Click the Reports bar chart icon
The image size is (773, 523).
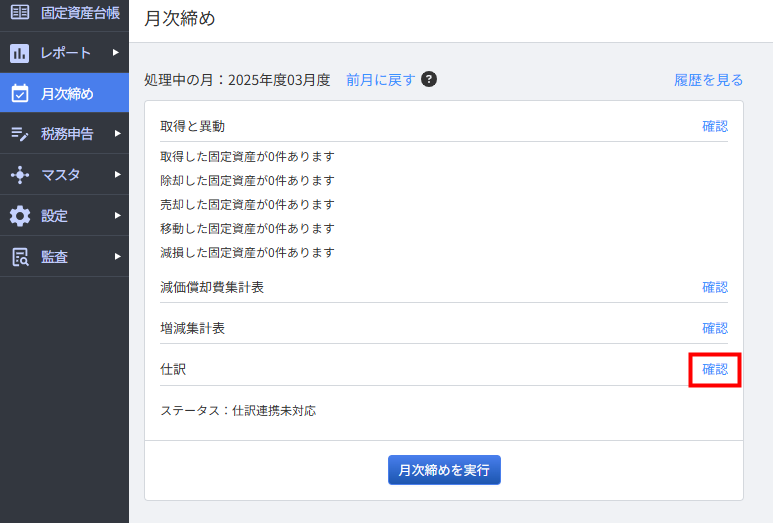click(20, 53)
